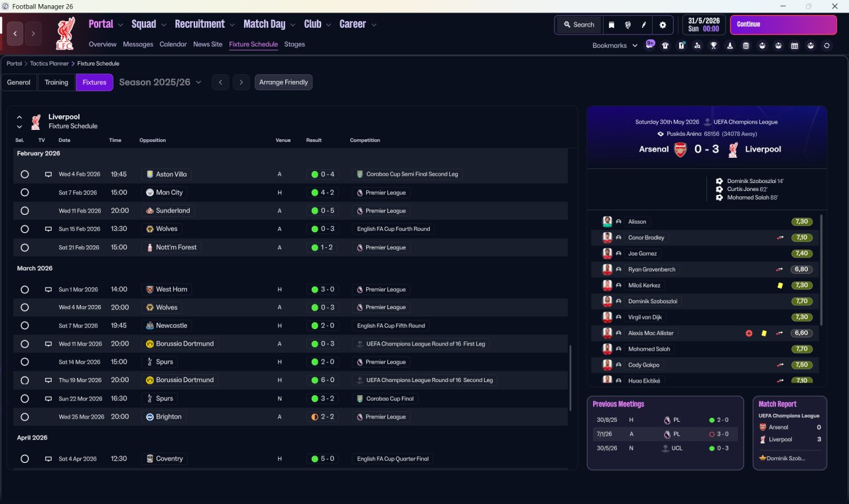The height and width of the screenshot is (504, 849).
Task: Click the Search button
Action: pyautogui.click(x=579, y=25)
